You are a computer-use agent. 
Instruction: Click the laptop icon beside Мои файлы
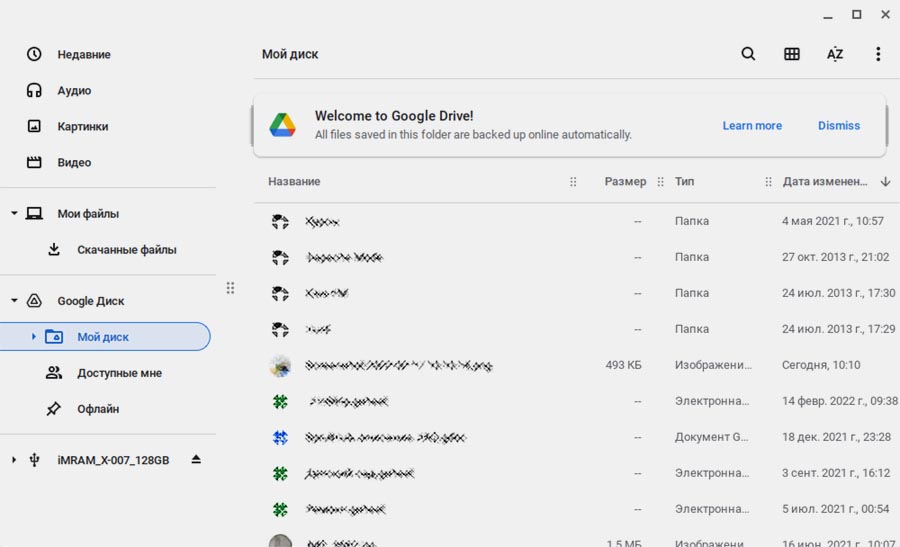tap(34, 214)
